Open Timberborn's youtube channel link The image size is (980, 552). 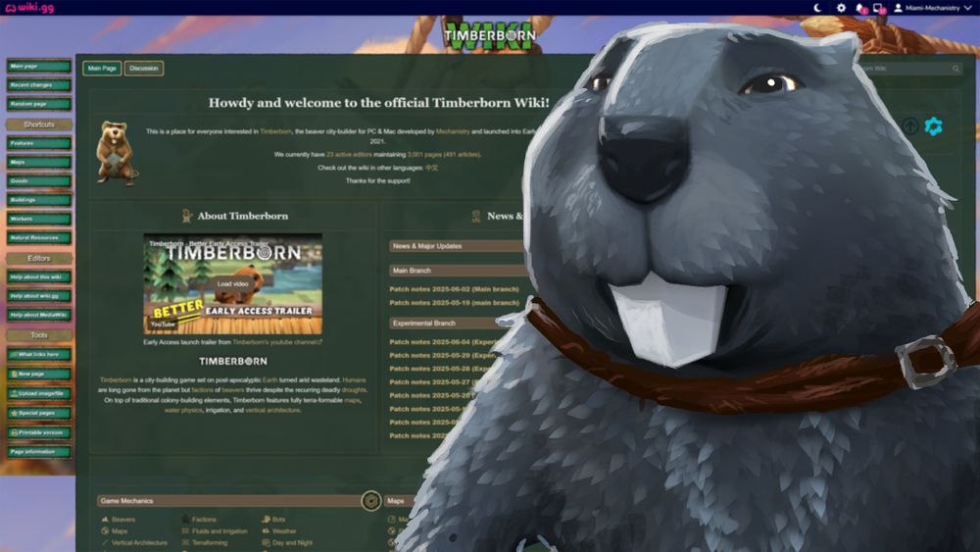click(277, 342)
